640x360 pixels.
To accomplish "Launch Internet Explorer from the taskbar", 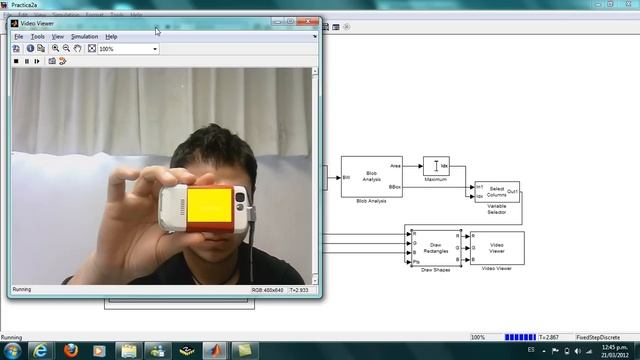I will 40,351.
